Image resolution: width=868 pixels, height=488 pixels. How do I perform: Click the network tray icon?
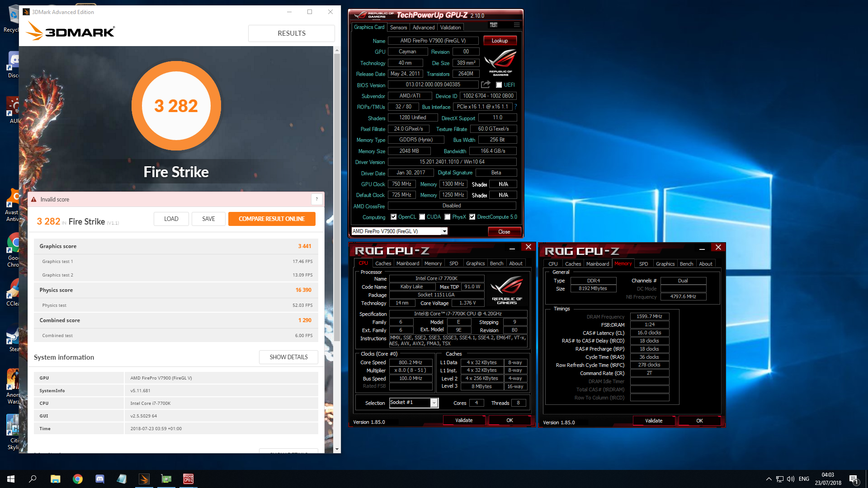tap(780, 479)
